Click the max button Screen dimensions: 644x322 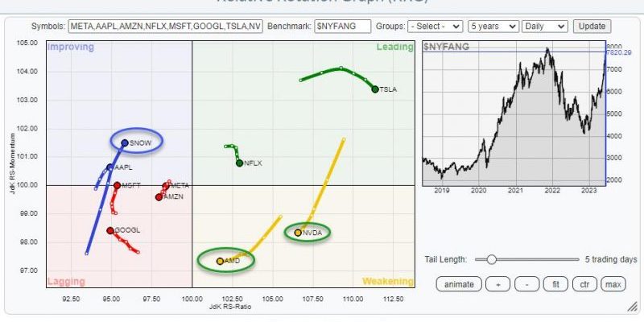point(613,284)
